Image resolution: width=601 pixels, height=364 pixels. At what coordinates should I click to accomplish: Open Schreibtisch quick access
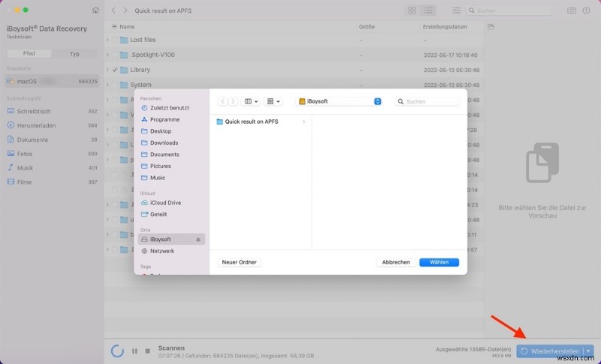52,111
